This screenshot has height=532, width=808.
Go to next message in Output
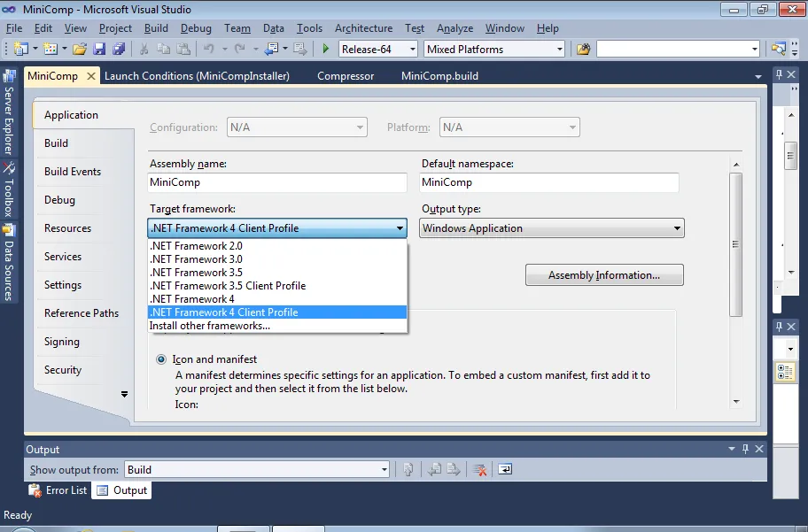coord(454,469)
